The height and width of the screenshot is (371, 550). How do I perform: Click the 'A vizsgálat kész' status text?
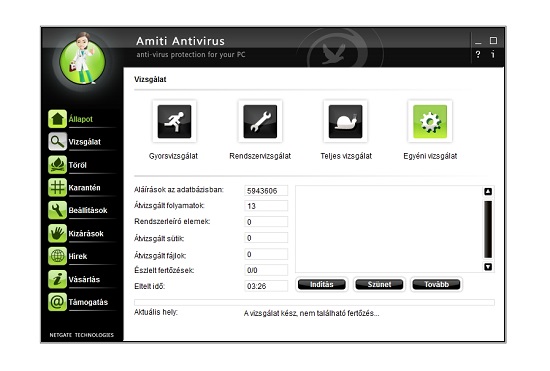[x=311, y=313]
